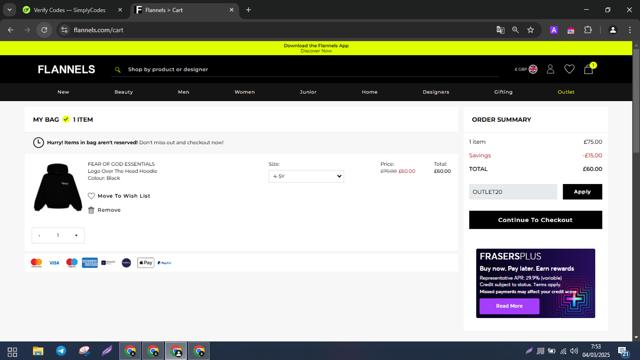Click the purple A extension icon
640x360 pixels.
(554, 30)
